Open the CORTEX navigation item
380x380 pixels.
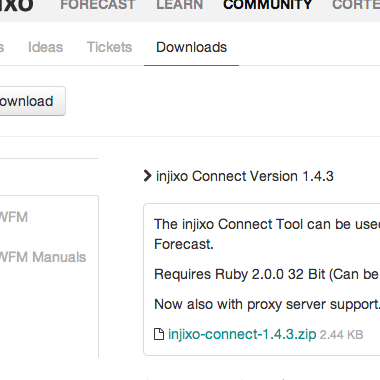[x=356, y=5]
